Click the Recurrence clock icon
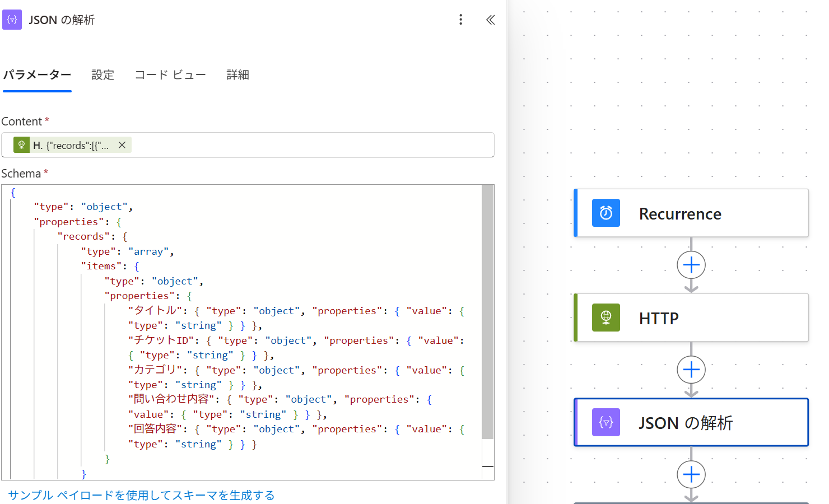This screenshot has height=504, width=829. pos(606,213)
